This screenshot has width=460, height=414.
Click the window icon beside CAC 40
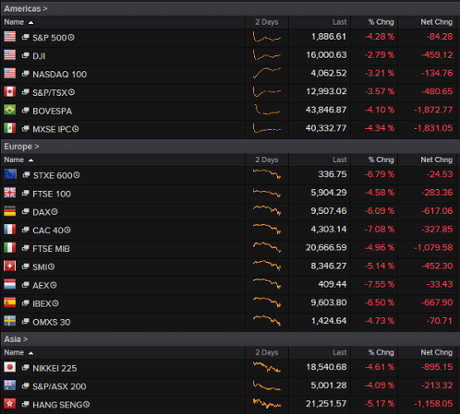(25, 230)
